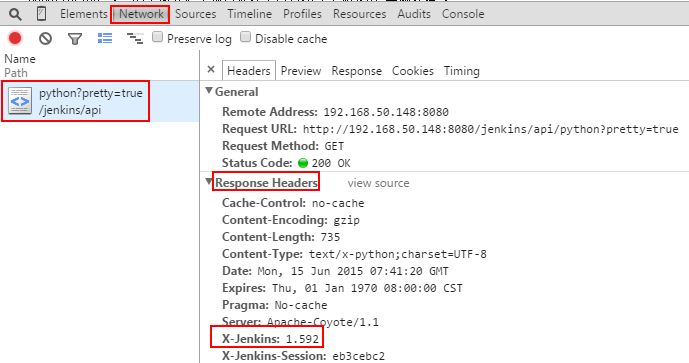The height and width of the screenshot is (363, 689).
Task: Click the Cache-Control no-cache header
Action: [293, 203]
